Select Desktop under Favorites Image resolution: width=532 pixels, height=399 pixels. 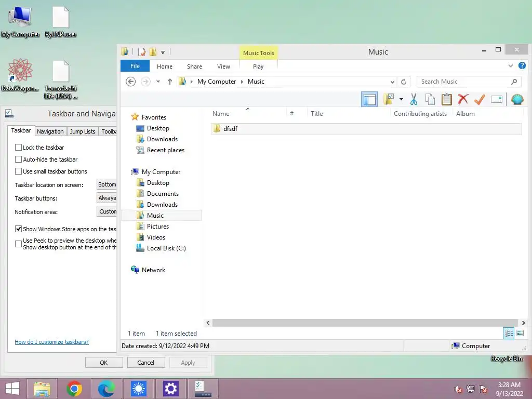point(158,128)
